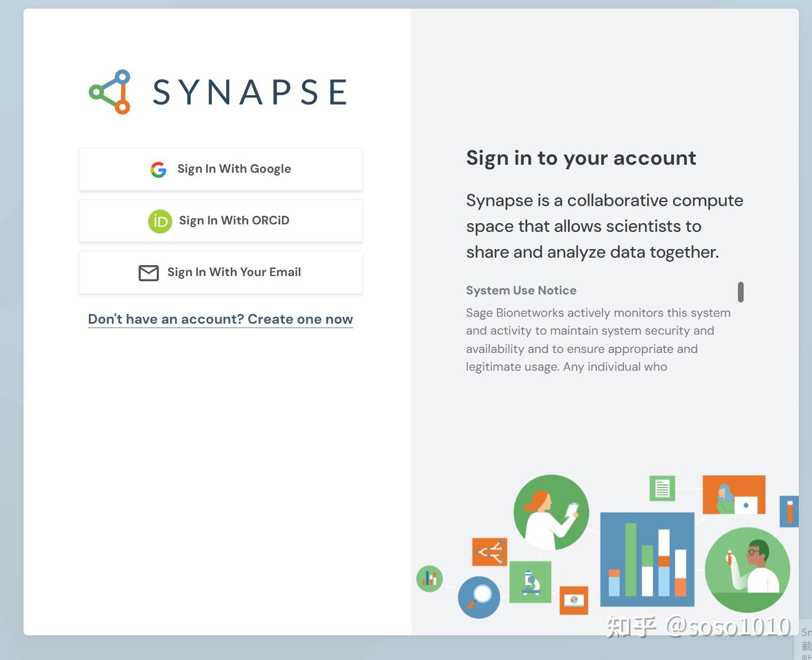Click the email envelope icon
The image size is (812, 660).
click(149, 273)
